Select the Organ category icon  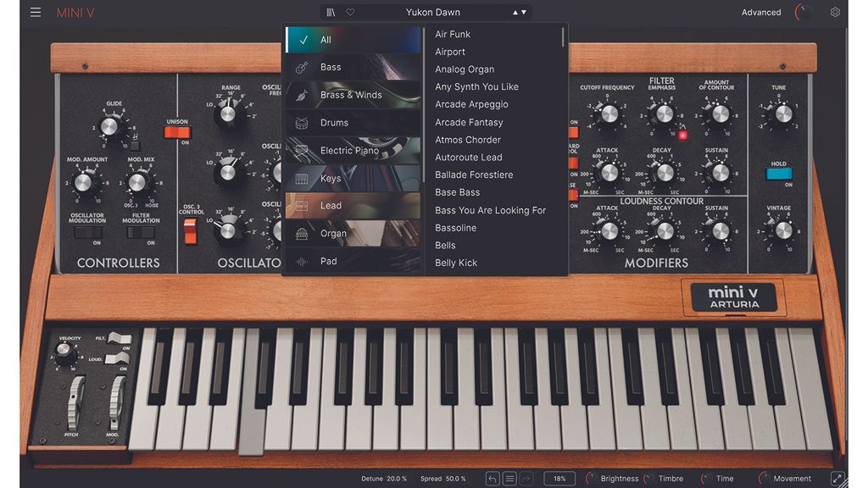pyautogui.click(x=303, y=233)
